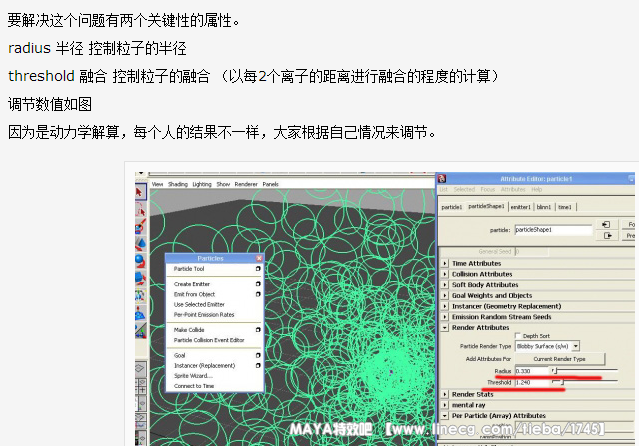Open Particle Tool options box

(x=258, y=269)
